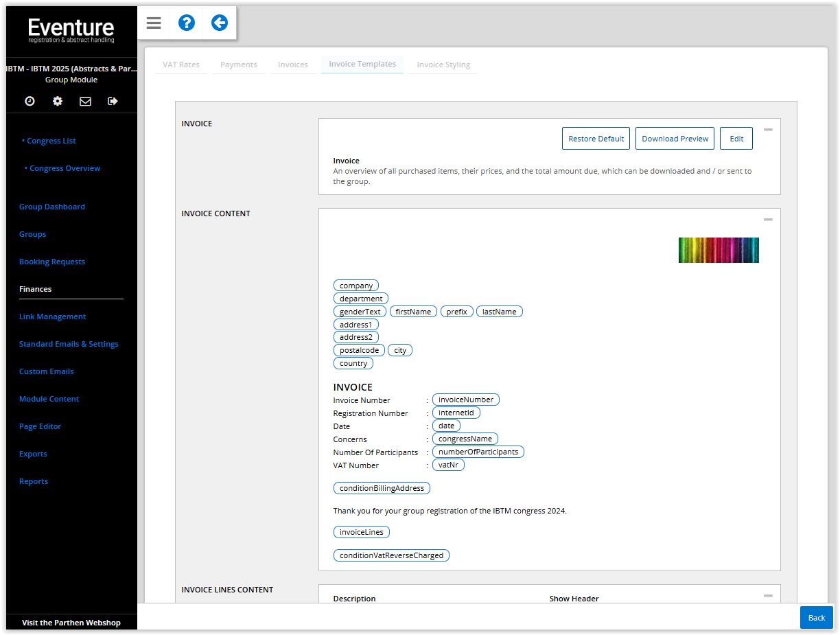Viewport: 840px width, 635px height.
Task: Click the blue back arrow icon
Action: coord(220,23)
